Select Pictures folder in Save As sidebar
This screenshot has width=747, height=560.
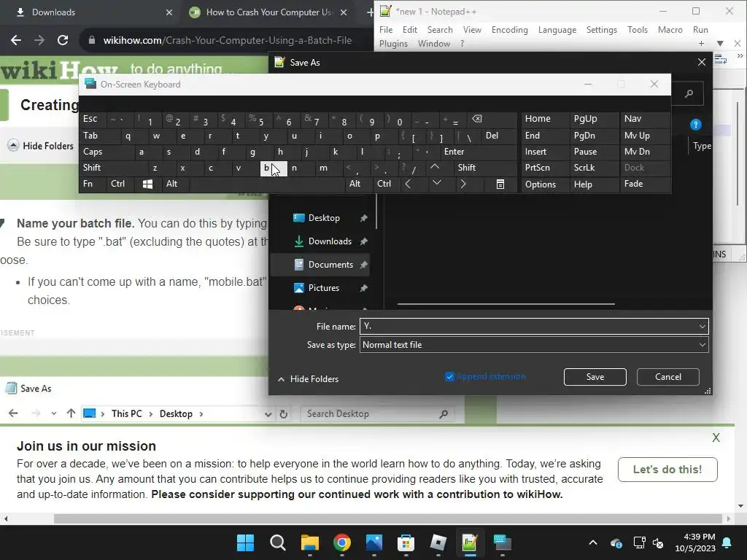[323, 287]
